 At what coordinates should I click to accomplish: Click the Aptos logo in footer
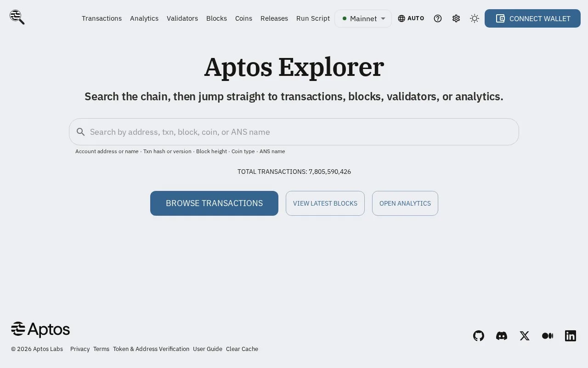pyautogui.click(x=40, y=329)
